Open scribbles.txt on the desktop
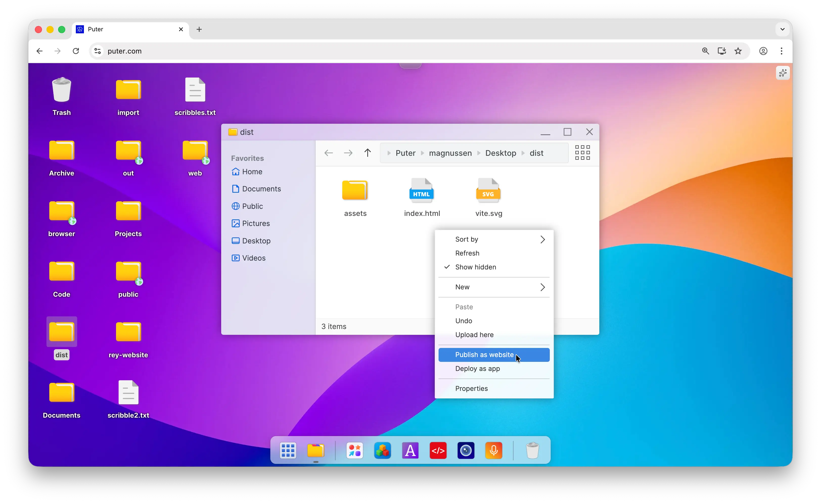The width and height of the screenshot is (821, 504). (x=195, y=89)
